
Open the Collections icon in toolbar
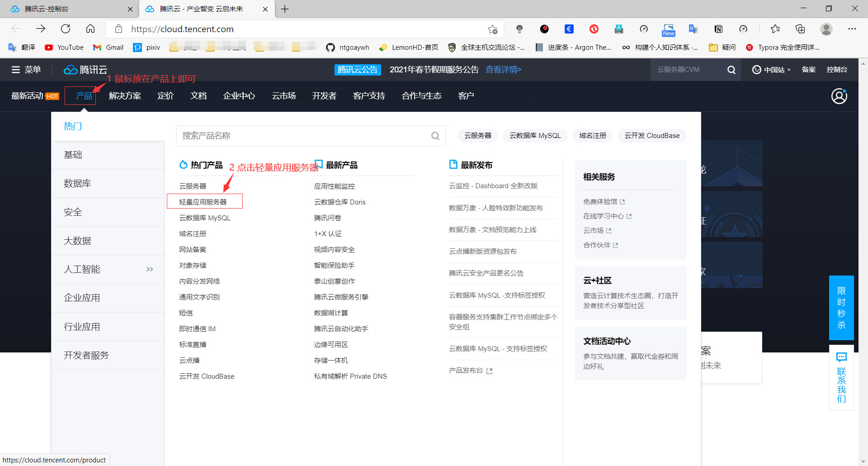(800, 29)
